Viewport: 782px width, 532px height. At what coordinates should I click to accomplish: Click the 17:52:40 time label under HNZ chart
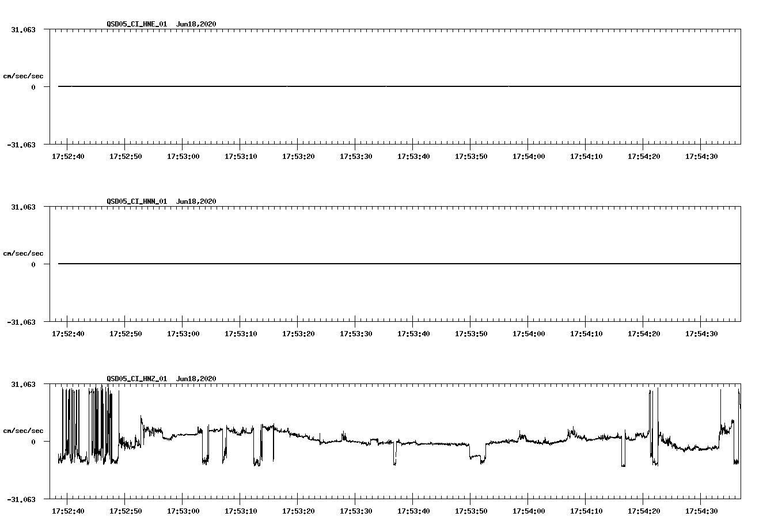tap(68, 511)
